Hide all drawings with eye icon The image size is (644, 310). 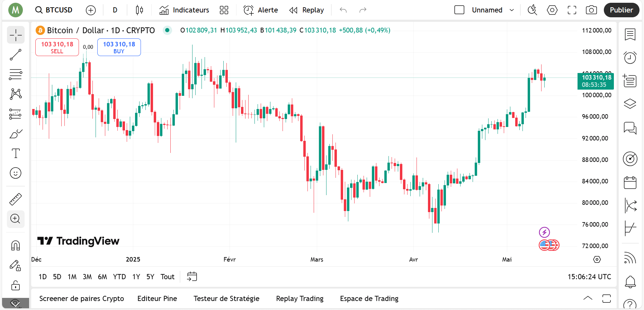point(16,303)
